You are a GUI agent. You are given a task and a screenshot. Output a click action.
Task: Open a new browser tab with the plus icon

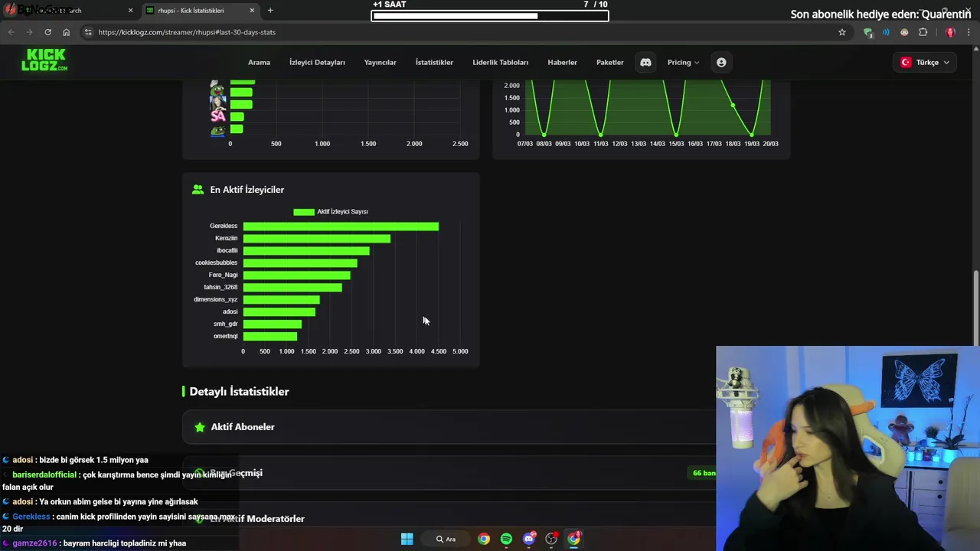(270, 11)
